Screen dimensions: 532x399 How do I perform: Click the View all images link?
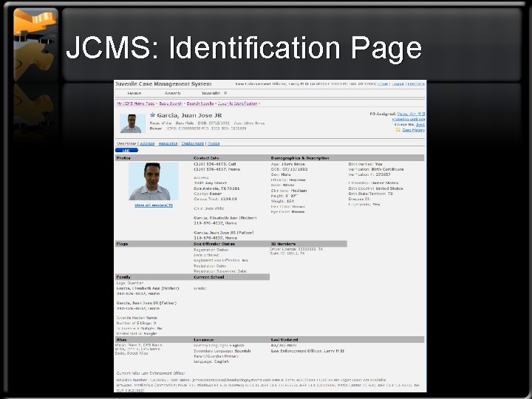click(154, 205)
